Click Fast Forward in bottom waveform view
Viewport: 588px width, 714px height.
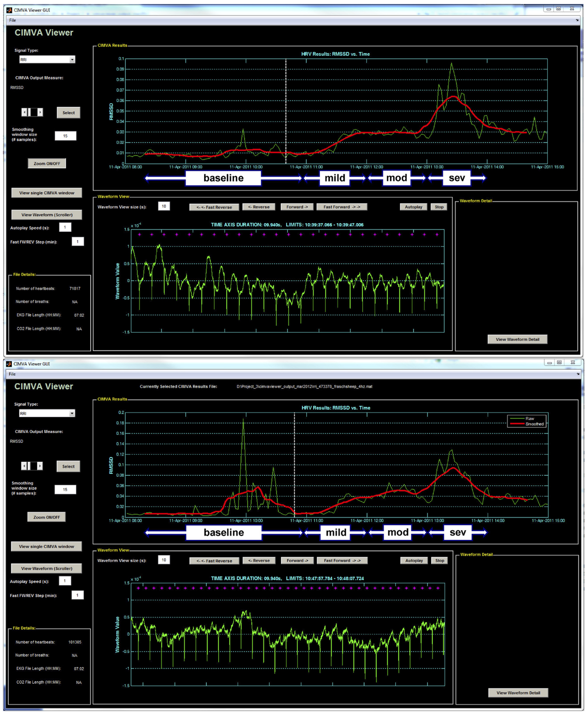click(342, 561)
